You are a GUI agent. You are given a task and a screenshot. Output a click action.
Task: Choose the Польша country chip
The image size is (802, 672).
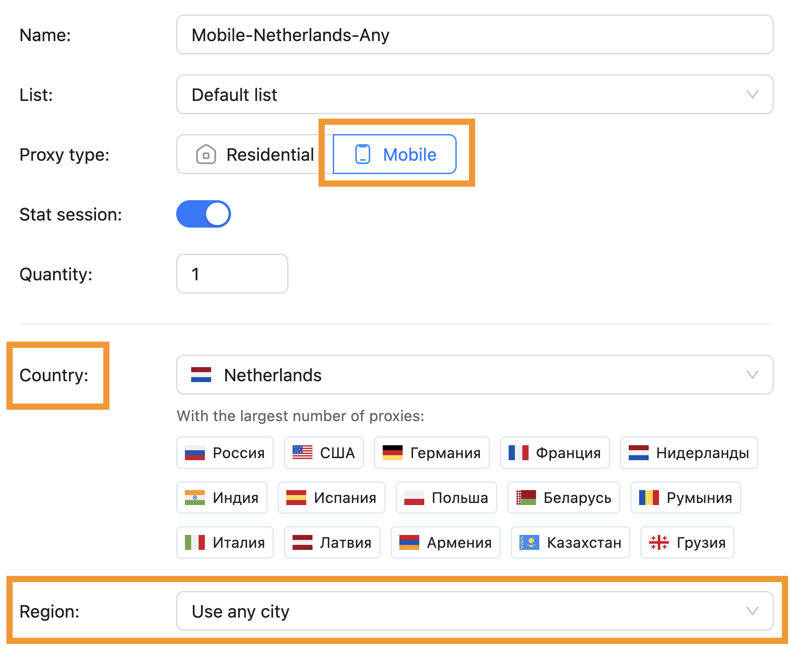pos(446,498)
